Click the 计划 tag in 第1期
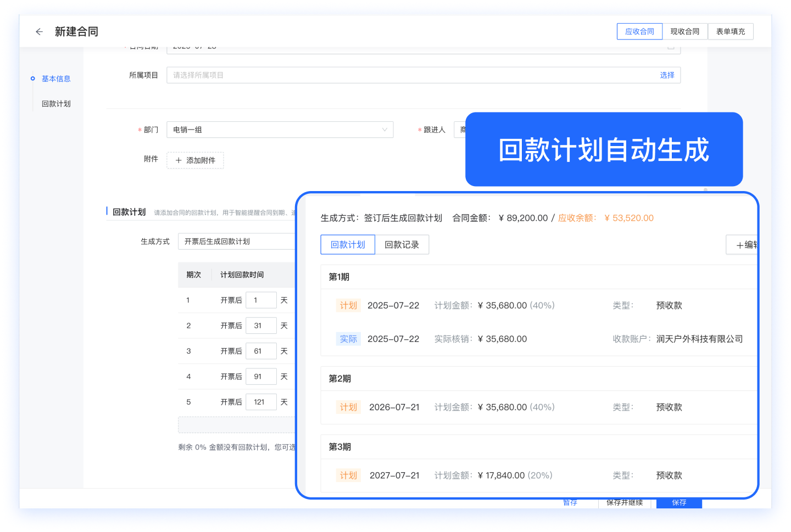Viewport: 791px width, 532px height. (x=348, y=305)
